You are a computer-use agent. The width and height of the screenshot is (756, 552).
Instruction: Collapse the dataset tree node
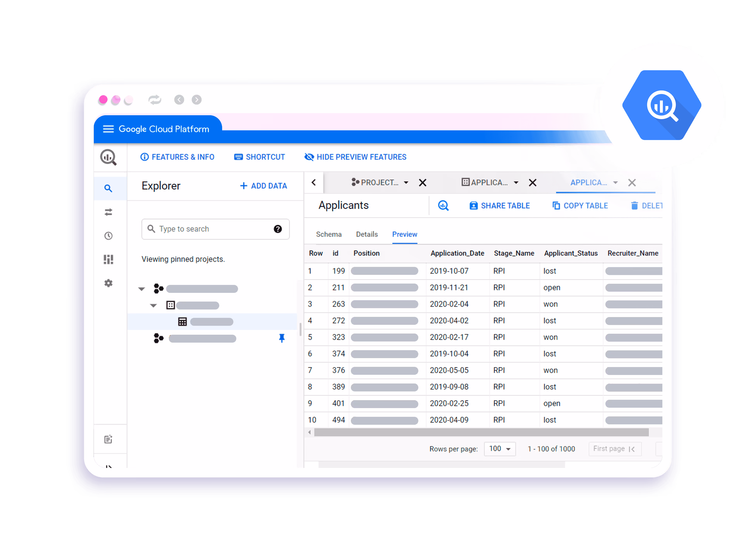click(x=154, y=305)
